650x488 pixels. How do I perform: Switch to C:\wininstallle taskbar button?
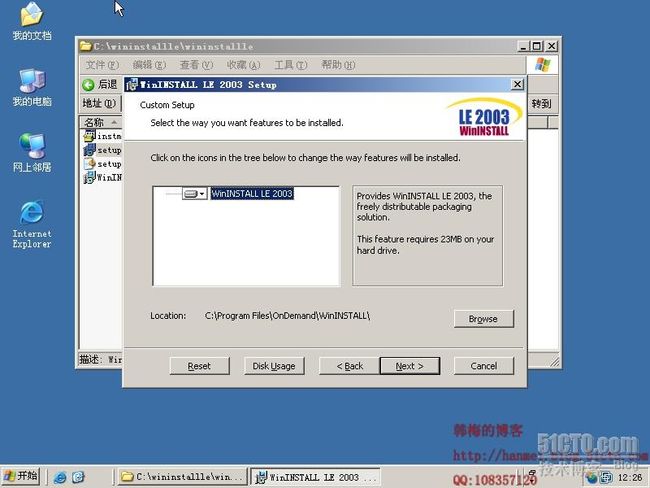click(182, 477)
